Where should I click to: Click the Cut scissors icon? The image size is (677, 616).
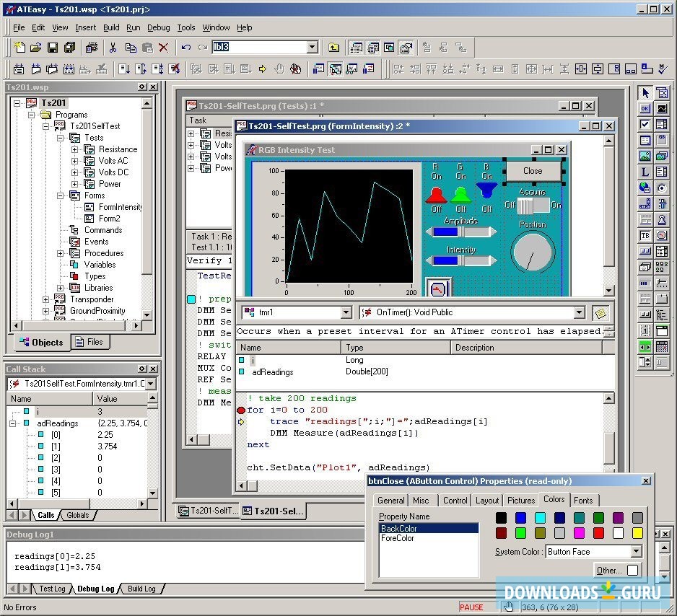[113, 48]
